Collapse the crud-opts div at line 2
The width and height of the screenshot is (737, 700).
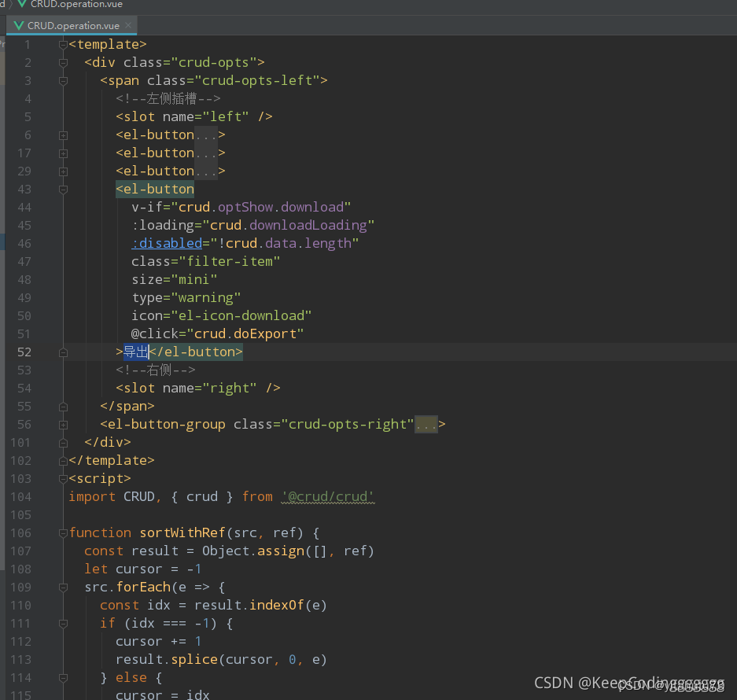point(63,63)
